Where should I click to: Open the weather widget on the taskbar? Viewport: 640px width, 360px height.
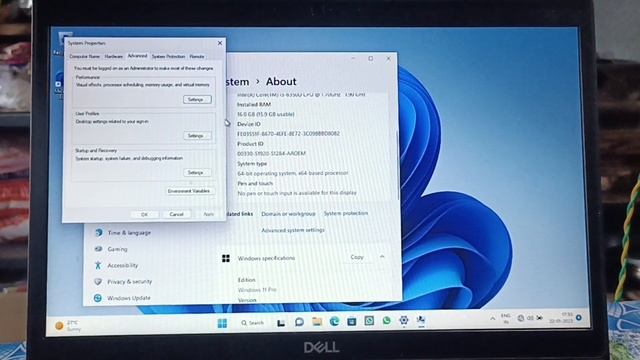[69, 326]
